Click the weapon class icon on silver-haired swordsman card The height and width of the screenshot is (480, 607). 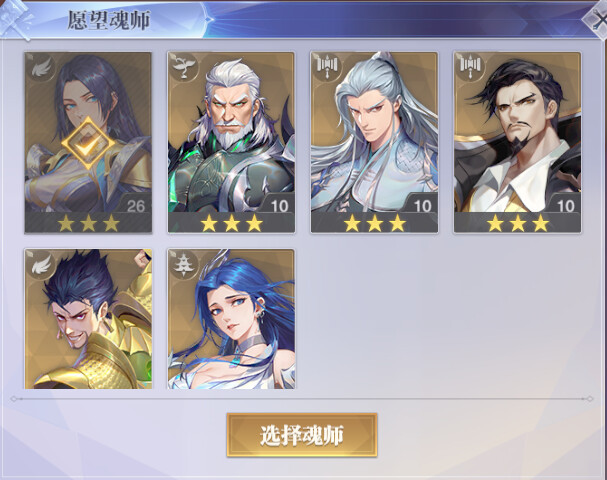(x=327, y=65)
